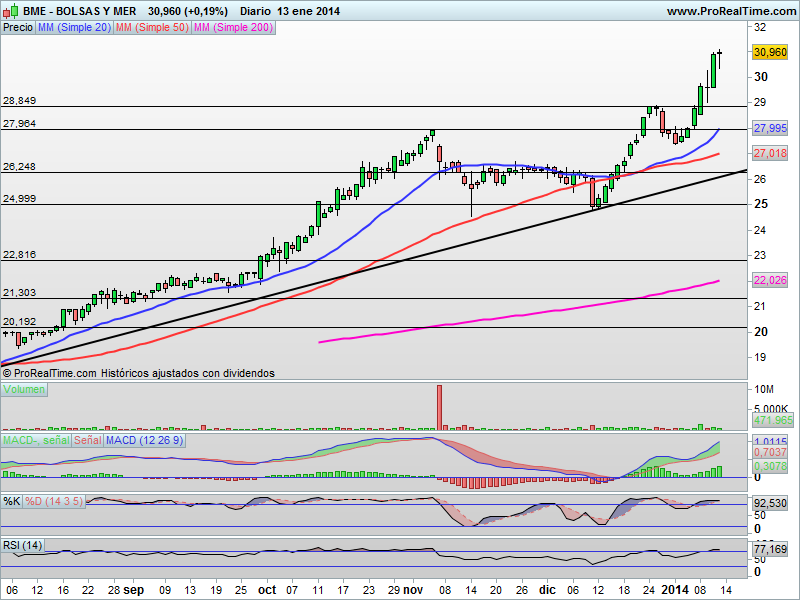Click the Señal label in MACD panel
The image size is (800, 600).
(88, 440)
